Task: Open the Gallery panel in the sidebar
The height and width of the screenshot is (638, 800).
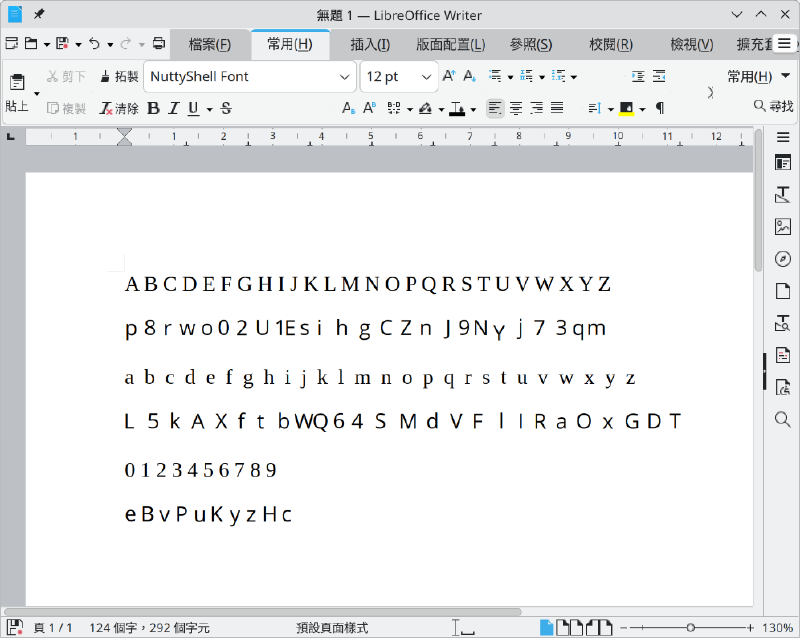Action: (782, 227)
